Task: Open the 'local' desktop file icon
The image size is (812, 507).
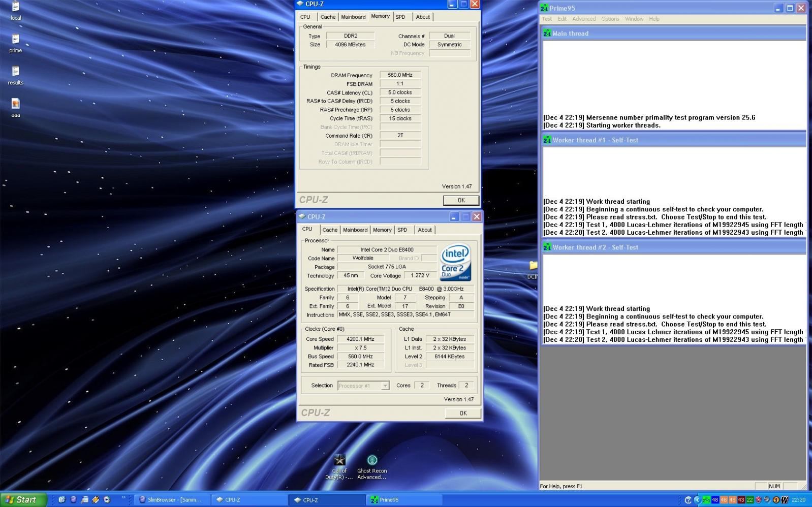Action: tap(16, 10)
